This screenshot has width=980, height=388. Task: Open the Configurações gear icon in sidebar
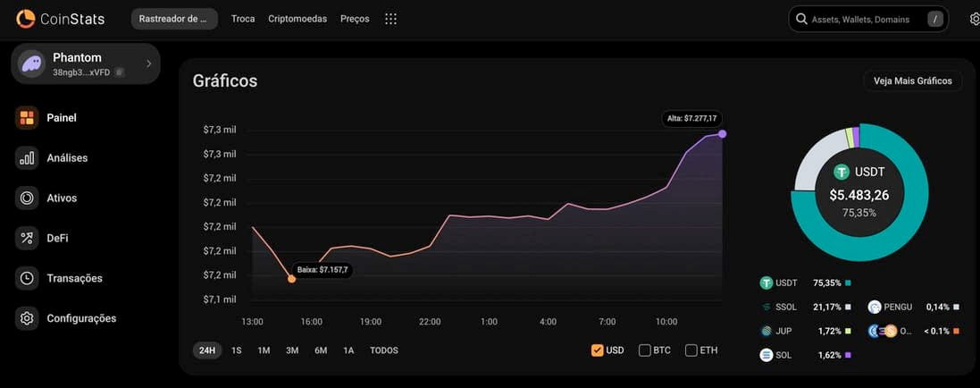coord(27,319)
